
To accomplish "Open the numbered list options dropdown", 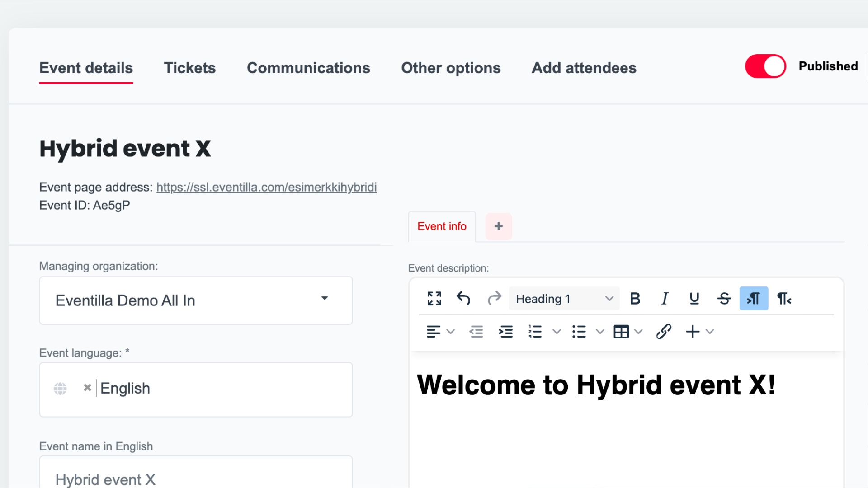I will coord(557,331).
